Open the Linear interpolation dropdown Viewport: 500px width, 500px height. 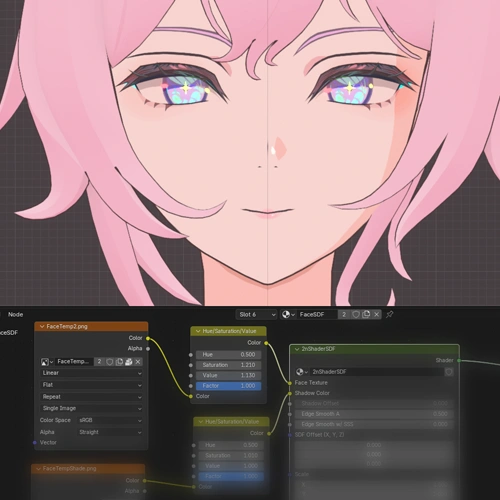[92, 373]
